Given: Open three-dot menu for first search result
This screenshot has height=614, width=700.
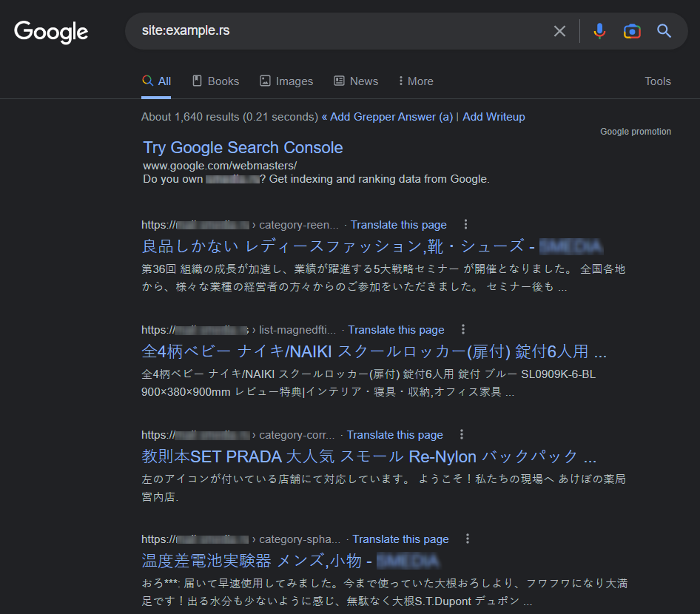Looking at the screenshot, I should 465,225.
